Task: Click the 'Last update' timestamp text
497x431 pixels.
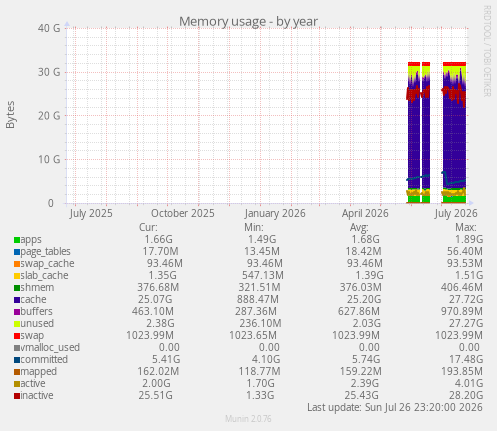Action: tap(395, 408)
